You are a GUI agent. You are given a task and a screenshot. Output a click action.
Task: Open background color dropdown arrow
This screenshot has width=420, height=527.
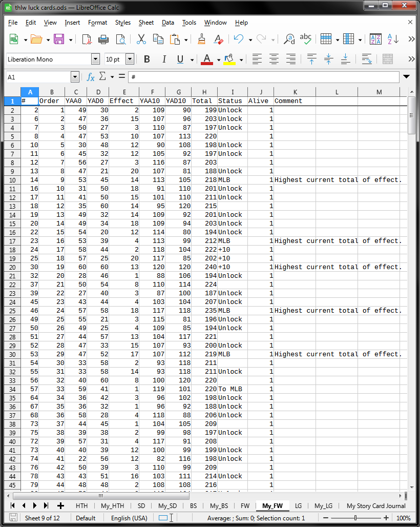(241, 60)
